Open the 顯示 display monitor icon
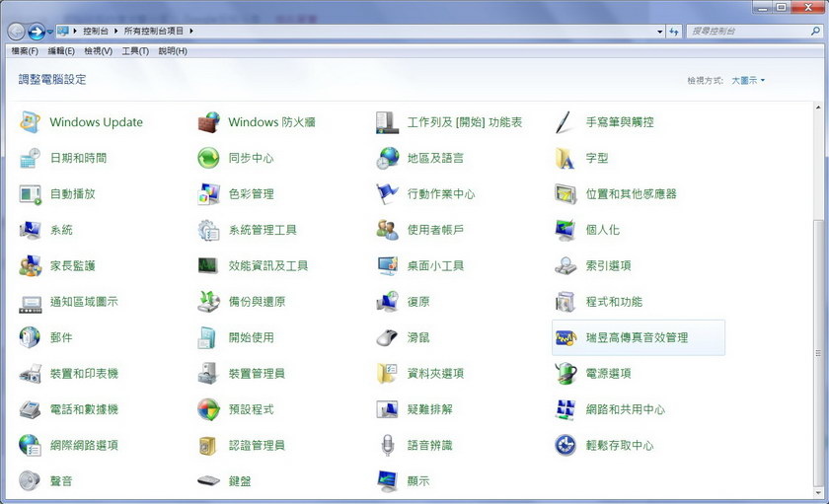 (387, 480)
